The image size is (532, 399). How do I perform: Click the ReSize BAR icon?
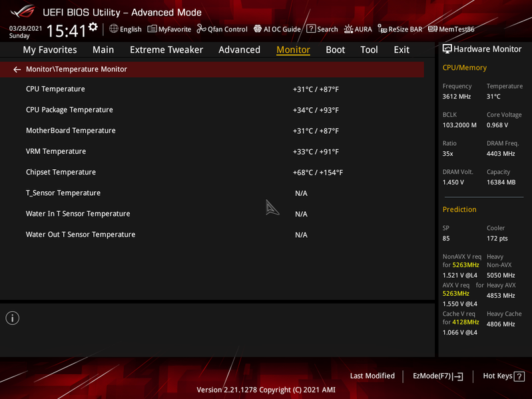coord(382,29)
